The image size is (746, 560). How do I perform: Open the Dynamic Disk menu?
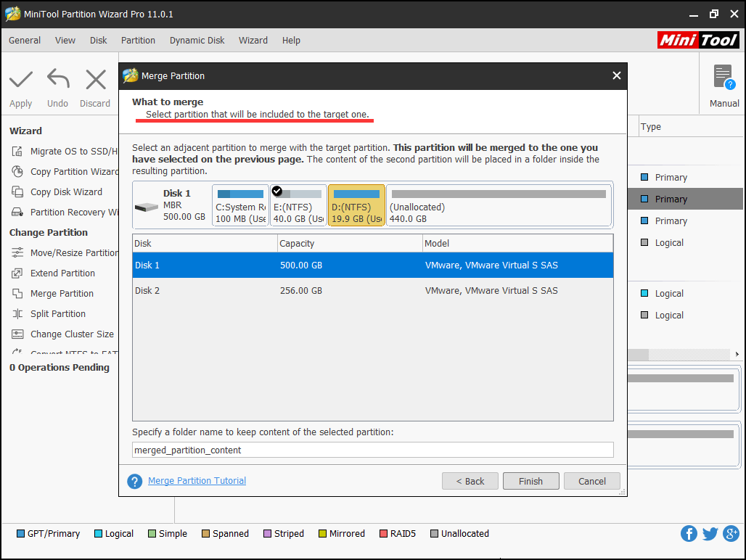[197, 41]
